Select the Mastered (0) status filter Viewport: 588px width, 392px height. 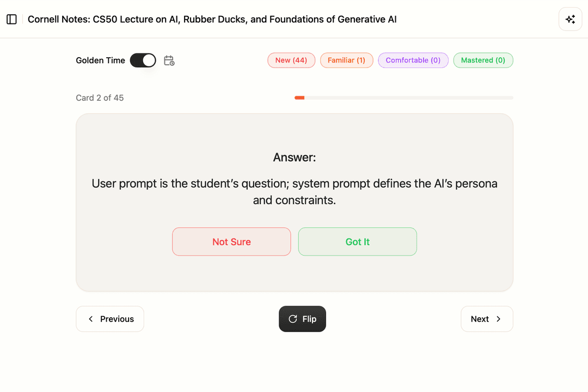point(483,60)
